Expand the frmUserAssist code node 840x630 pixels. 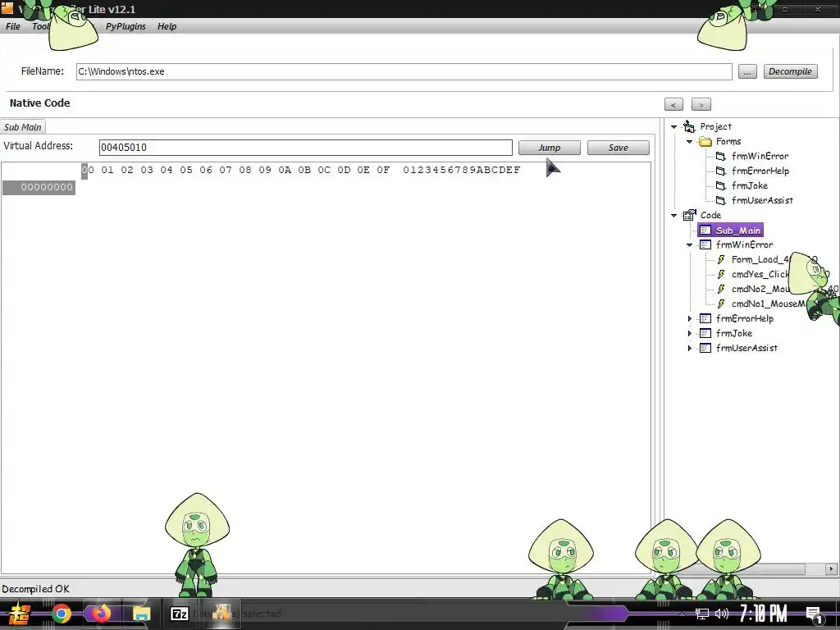[x=689, y=348]
